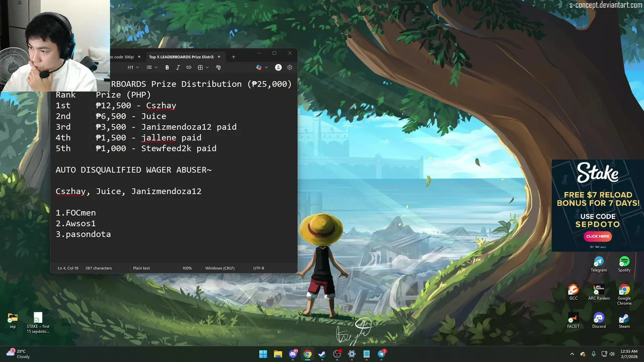The width and height of the screenshot is (644, 362).
Task: Click 'Plain text' in the status bar
Action: pyautogui.click(x=141, y=268)
